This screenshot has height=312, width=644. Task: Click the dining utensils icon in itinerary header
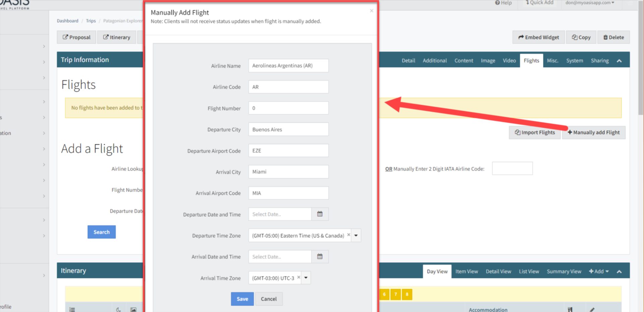pos(570,310)
